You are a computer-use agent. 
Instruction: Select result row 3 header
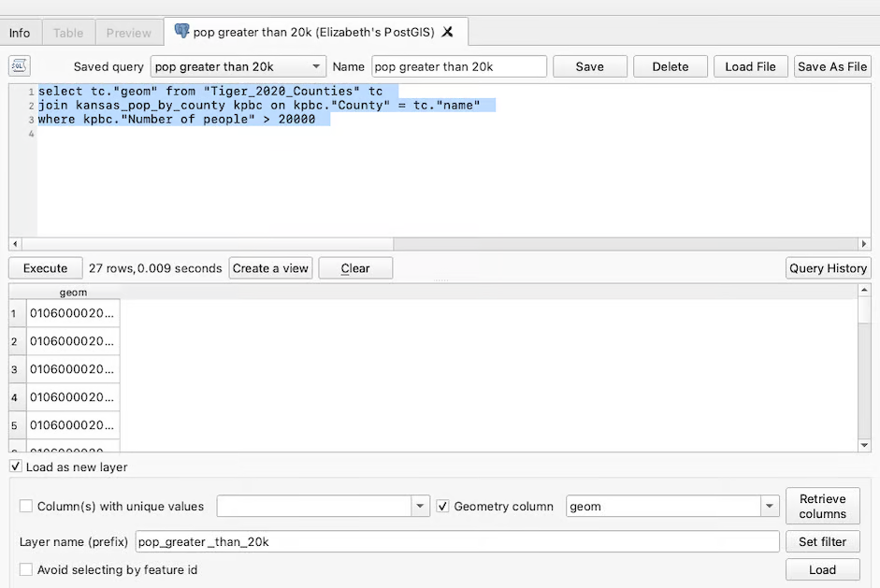point(18,369)
